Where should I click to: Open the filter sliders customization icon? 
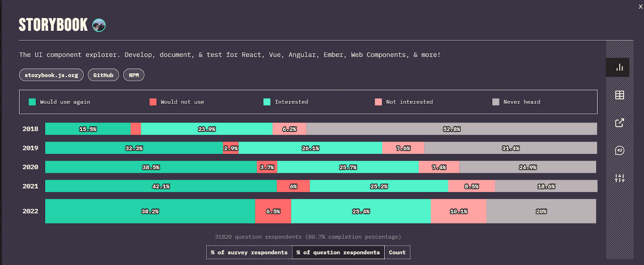619,178
